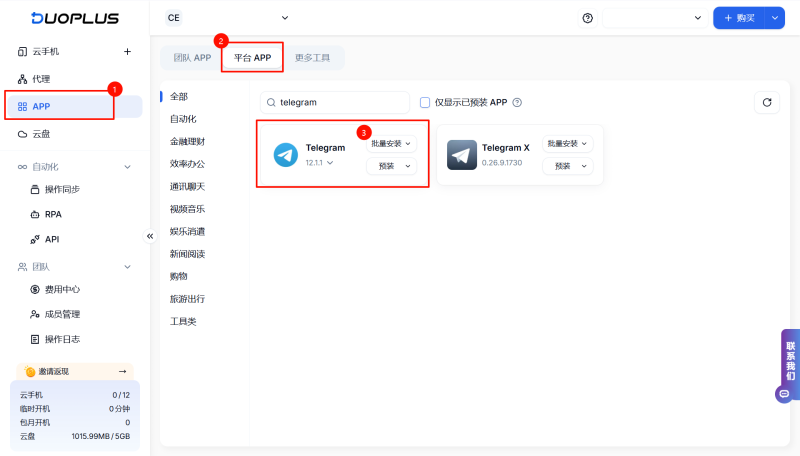Click the Telegram app icon
800x456 pixels.
click(x=285, y=155)
